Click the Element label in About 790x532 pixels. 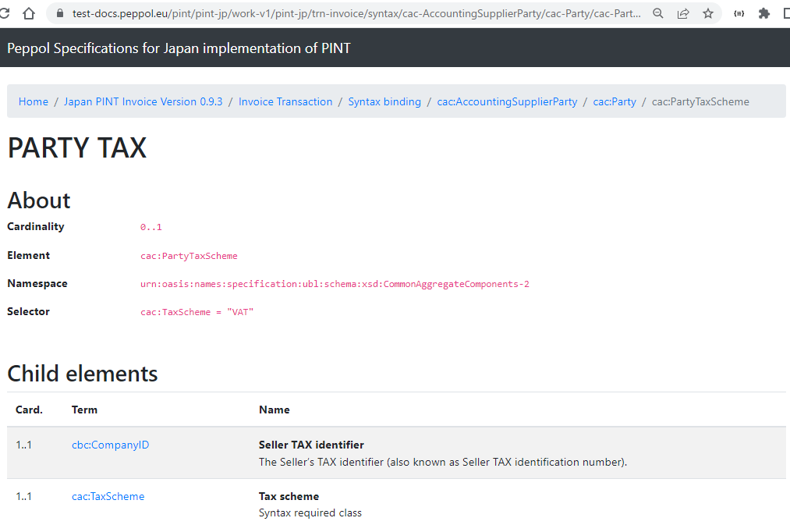[28, 255]
